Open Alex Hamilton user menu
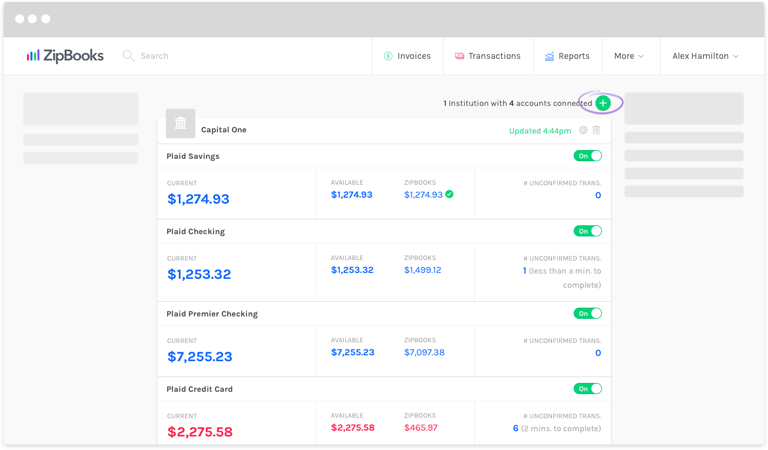 point(705,56)
